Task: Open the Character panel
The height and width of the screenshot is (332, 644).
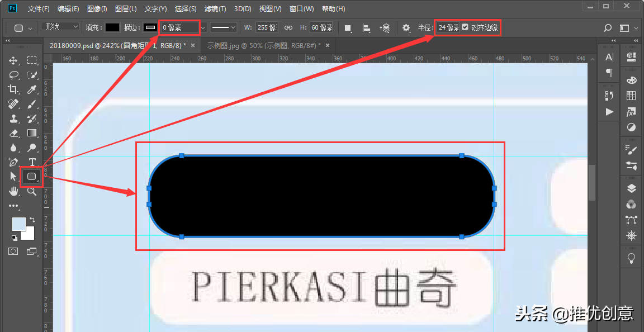Action: coord(609,58)
